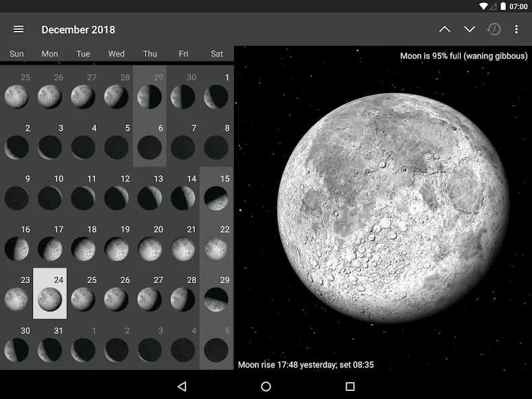Select January 2 in the last row

point(117,344)
